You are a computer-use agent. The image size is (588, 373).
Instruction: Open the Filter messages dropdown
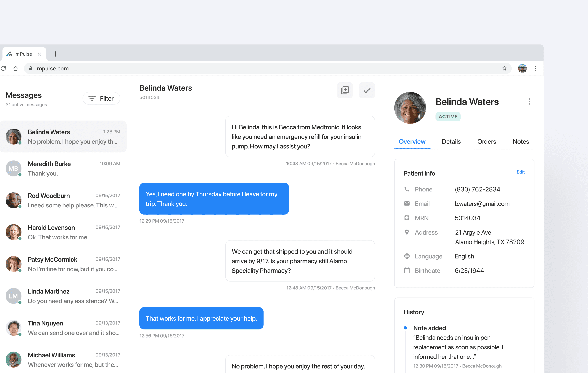(x=101, y=98)
